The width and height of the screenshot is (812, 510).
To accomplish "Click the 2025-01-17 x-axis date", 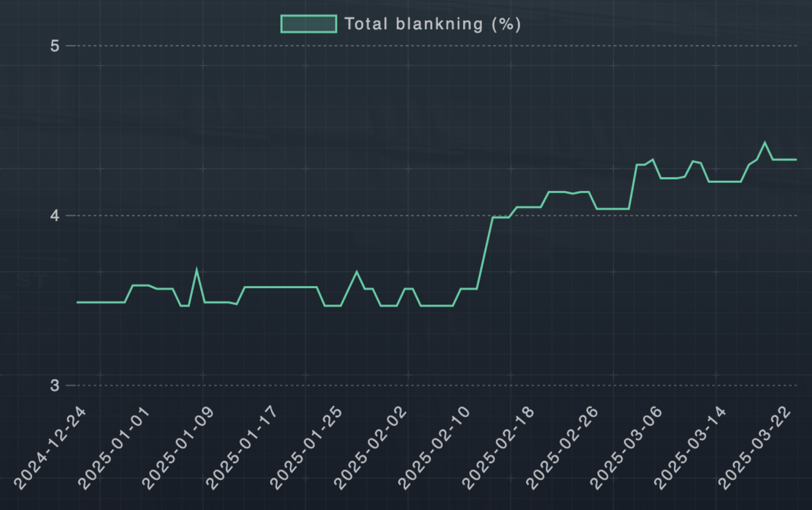I will (242, 447).
